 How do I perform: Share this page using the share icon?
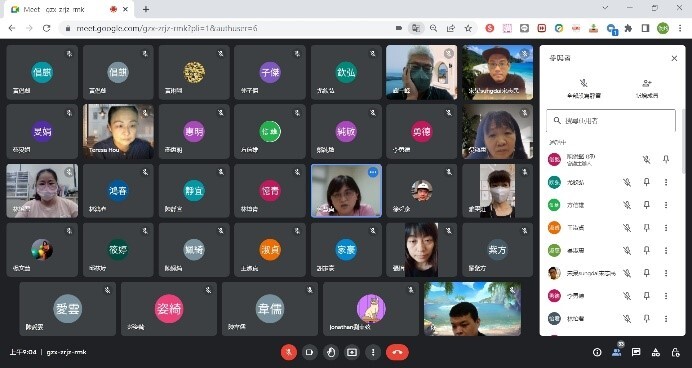pyautogui.click(x=451, y=28)
